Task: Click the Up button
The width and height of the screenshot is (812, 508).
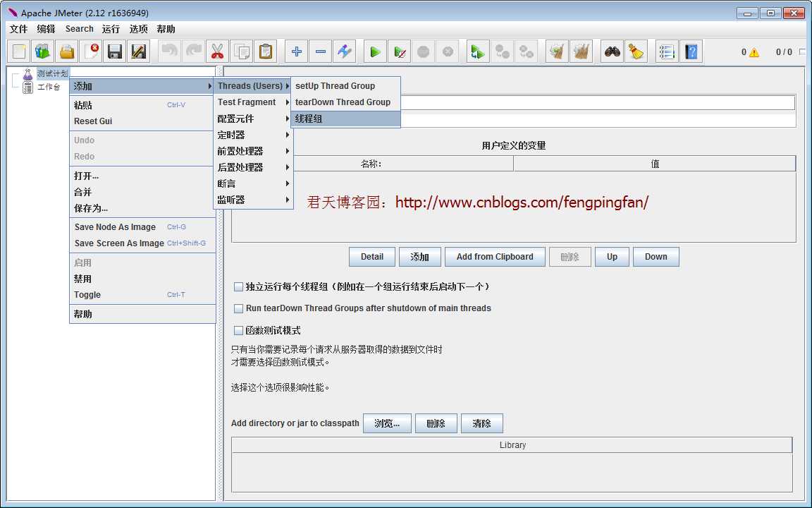Action: pyautogui.click(x=612, y=257)
